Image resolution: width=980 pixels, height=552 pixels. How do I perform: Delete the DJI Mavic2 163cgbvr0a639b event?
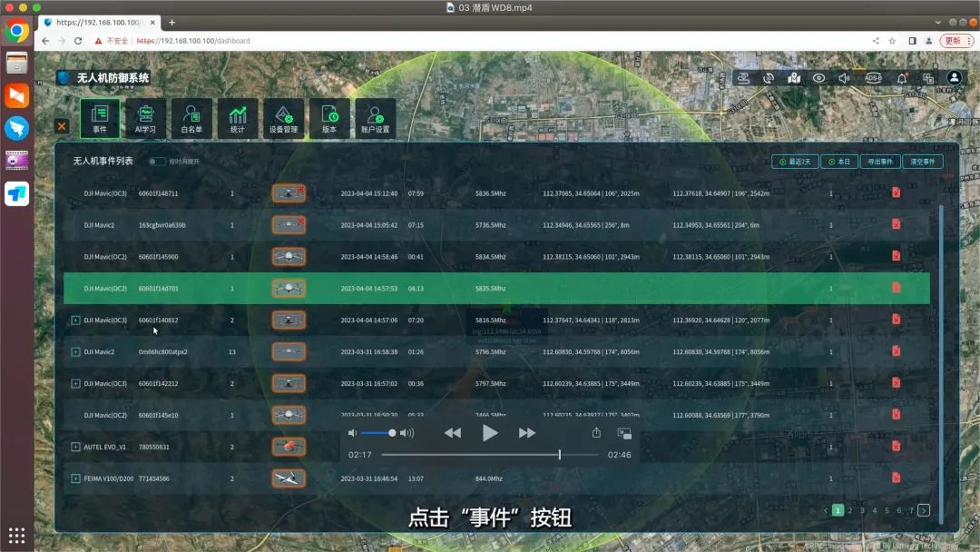[x=896, y=224]
